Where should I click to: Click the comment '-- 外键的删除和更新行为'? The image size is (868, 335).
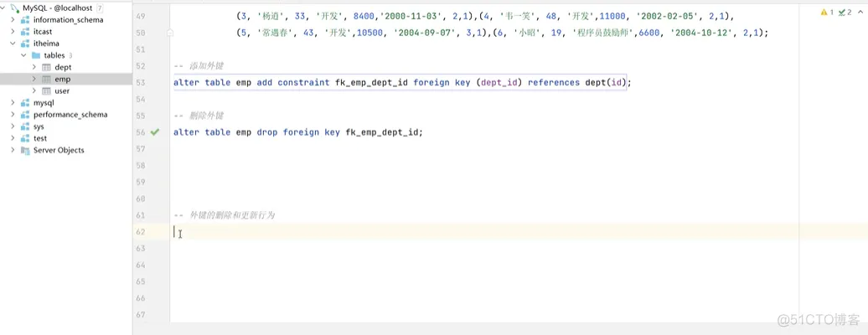(x=225, y=215)
